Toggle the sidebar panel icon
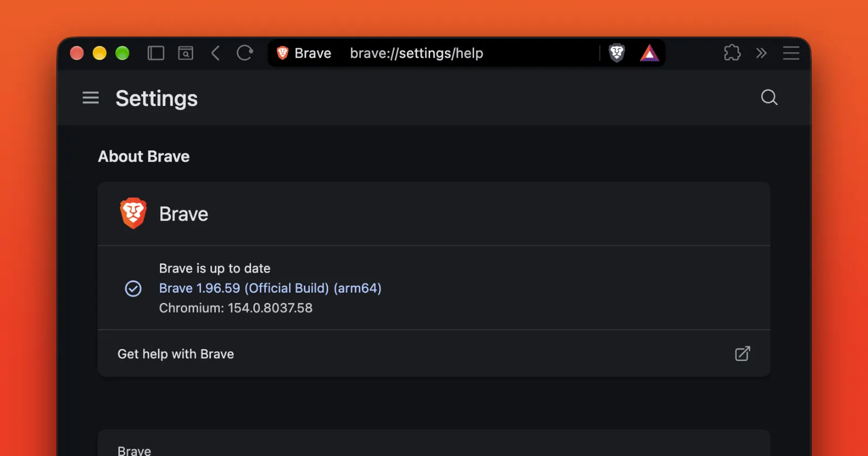Viewport: 868px width, 456px height. pos(156,53)
